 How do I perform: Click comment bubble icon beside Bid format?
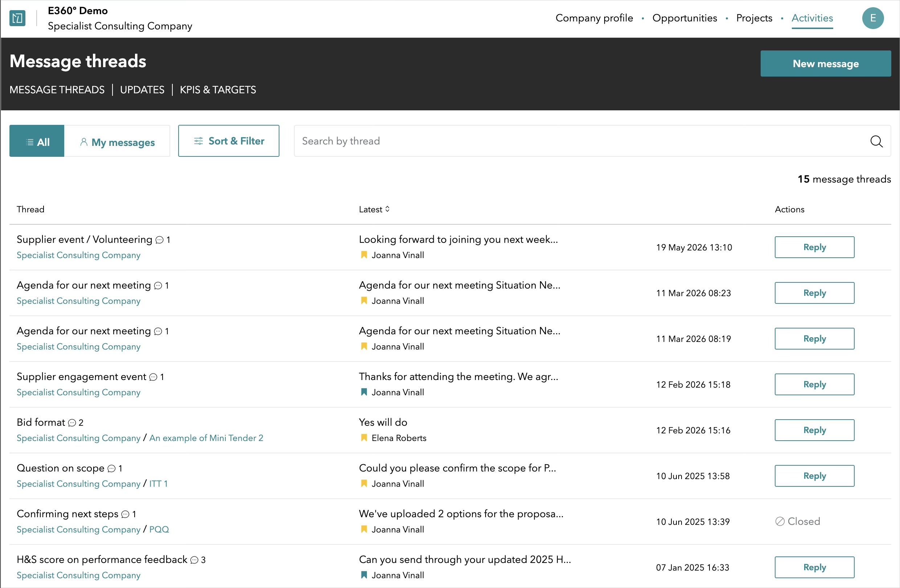tap(72, 423)
